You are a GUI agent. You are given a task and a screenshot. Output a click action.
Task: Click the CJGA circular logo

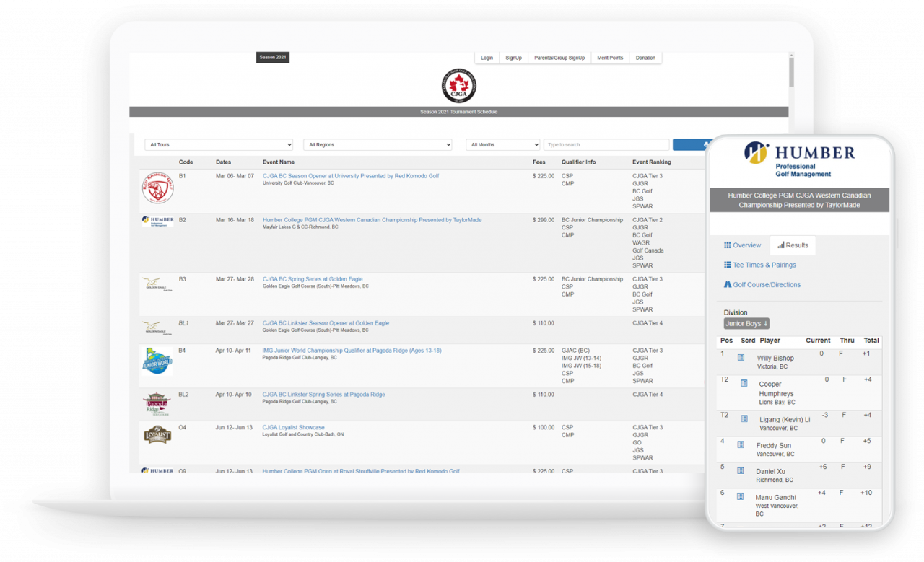click(x=458, y=85)
